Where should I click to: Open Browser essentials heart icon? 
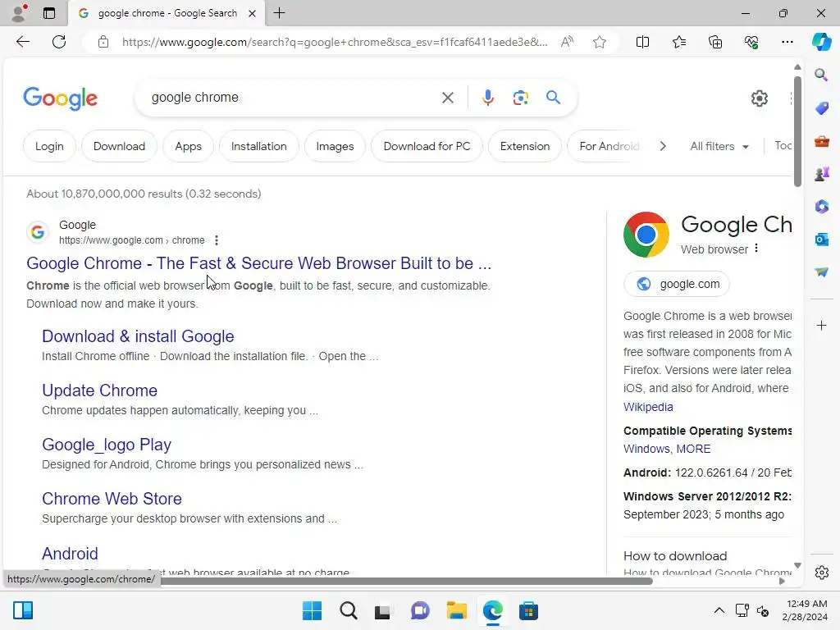pos(751,42)
